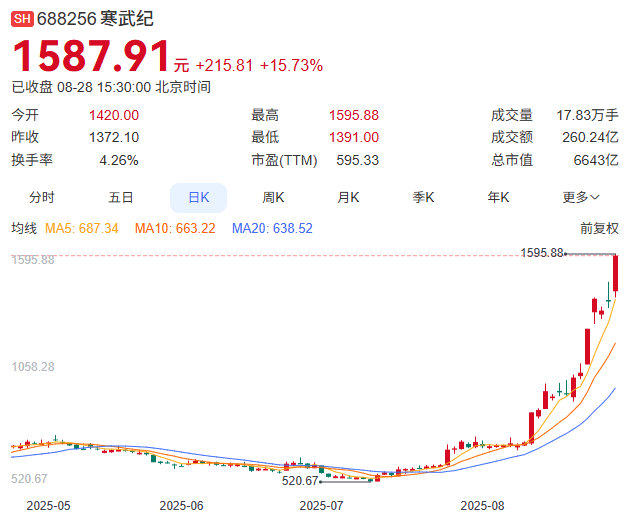Click the previous close 1372.10

point(114,138)
